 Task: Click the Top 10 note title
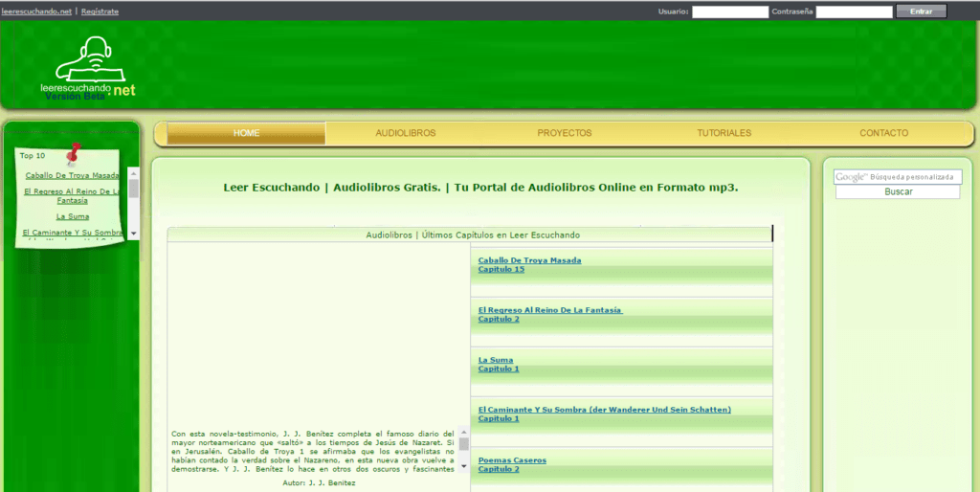[x=33, y=156]
